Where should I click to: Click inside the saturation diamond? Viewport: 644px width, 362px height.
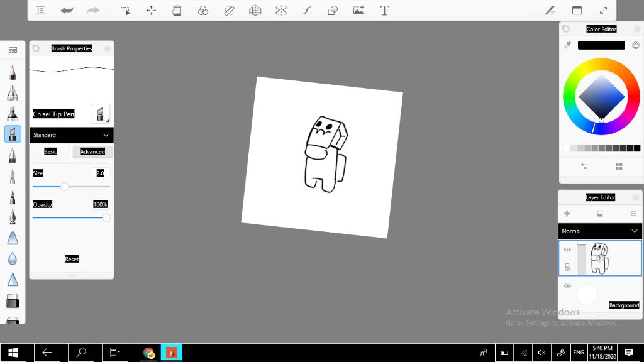click(602, 96)
